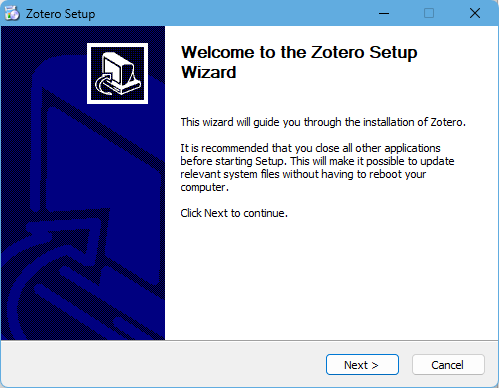Click the separator line above the buttons

(249, 340)
